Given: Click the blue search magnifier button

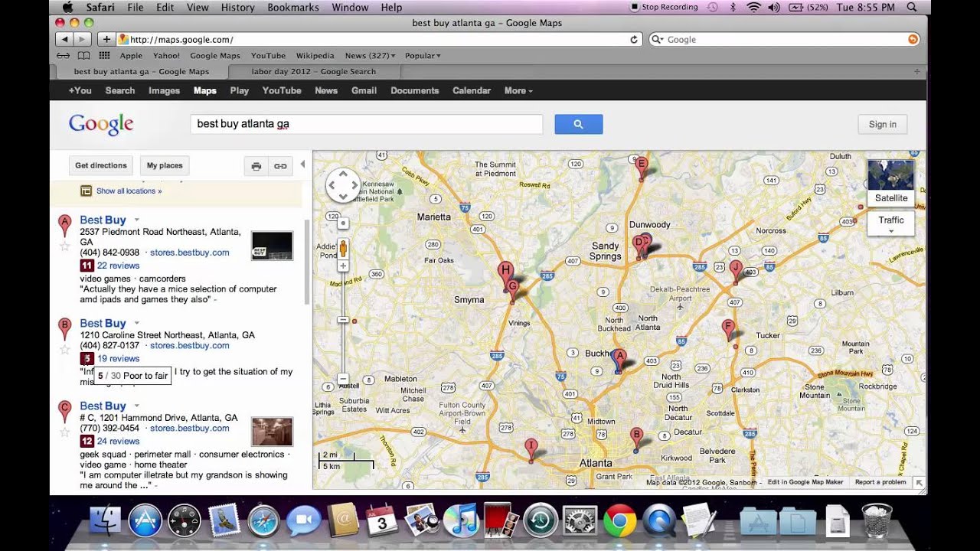Looking at the screenshot, I should (x=579, y=124).
